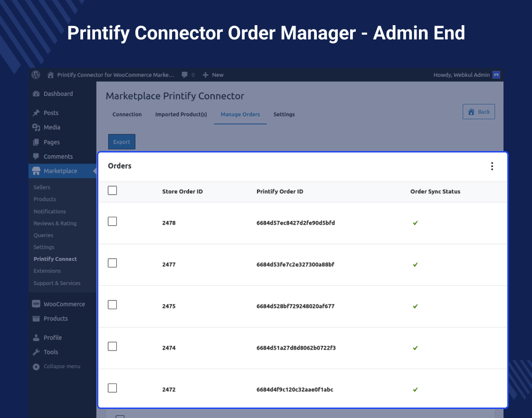Select the Manage Orders tab
Screen dimensions: 532x418
pyautogui.click(x=240, y=114)
